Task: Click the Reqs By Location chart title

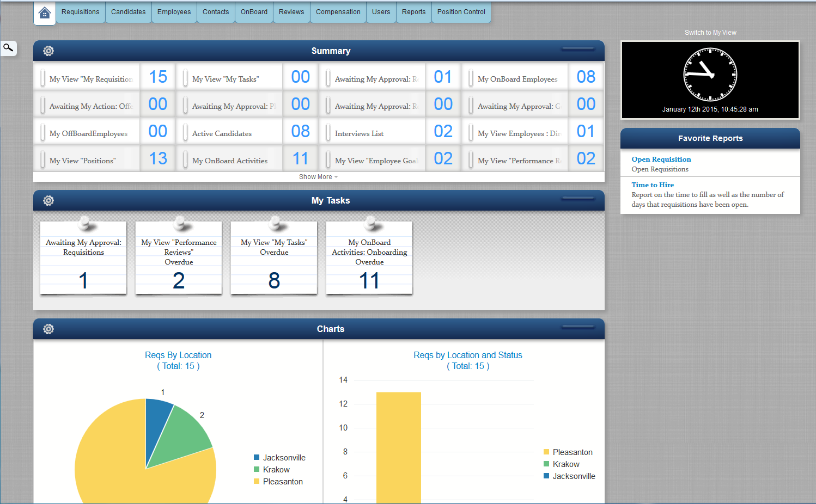Action: pyautogui.click(x=178, y=360)
